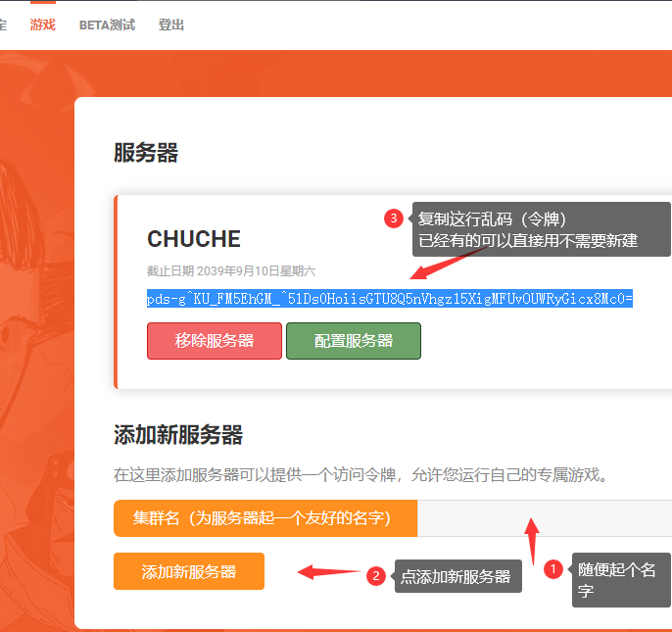
Task: Click the 截止日期 2039年9月10日星期六 text
Action: pos(231,271)
